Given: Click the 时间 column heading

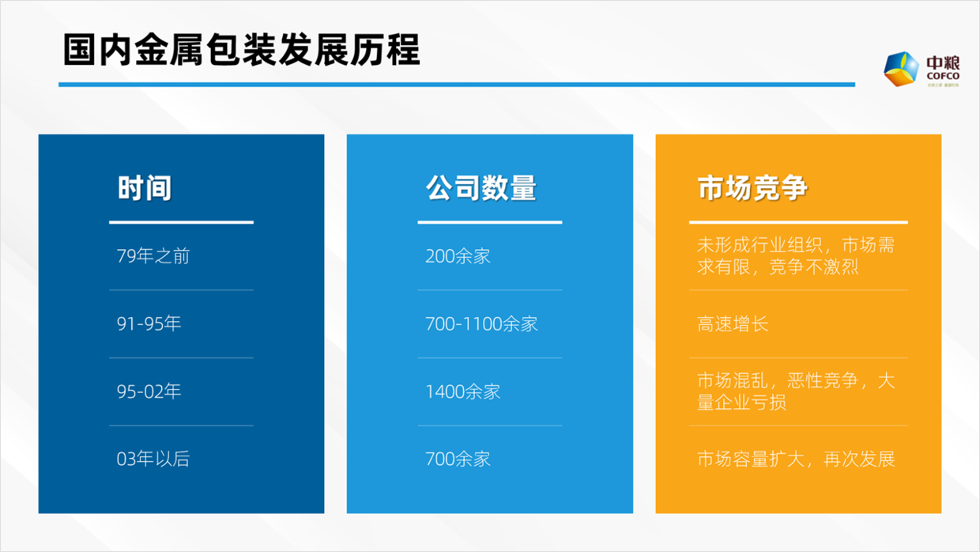Looking at the screenshot, I should tap(145, 188).
